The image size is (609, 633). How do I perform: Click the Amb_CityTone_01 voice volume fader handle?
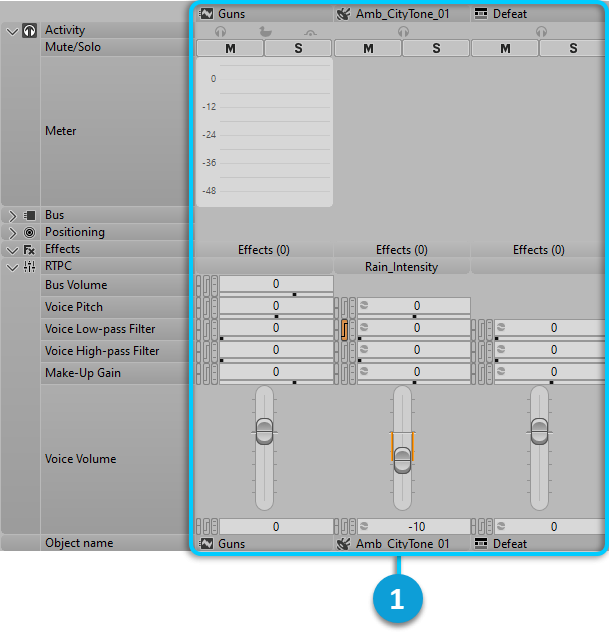pos(402,460)
